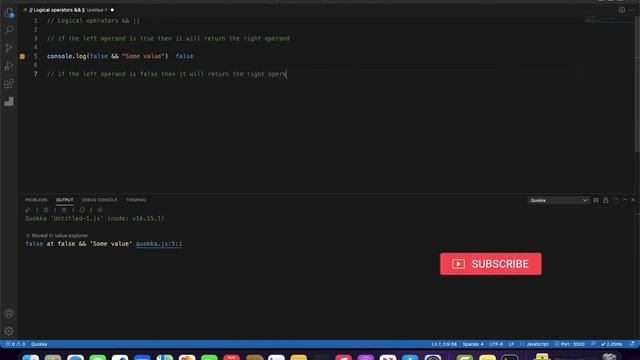Click the fifth Quokka output toolbar icon

[x=100, y=210]
